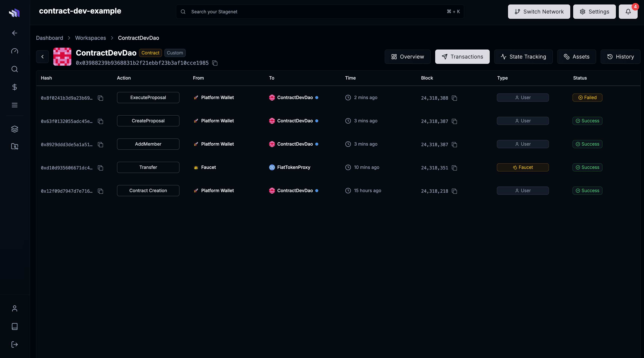Open Settings from the top bar
Viewport: 644px width, 358px height.
pos(594,11)
